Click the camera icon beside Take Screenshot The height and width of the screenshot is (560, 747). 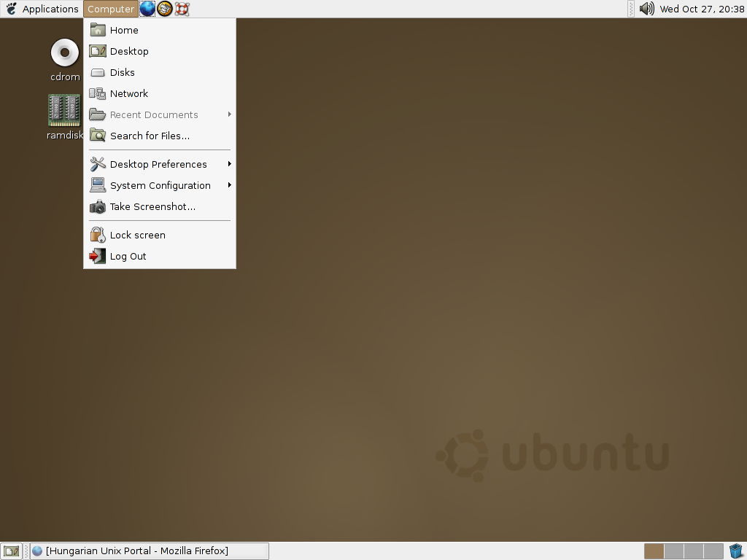point(98,206)
